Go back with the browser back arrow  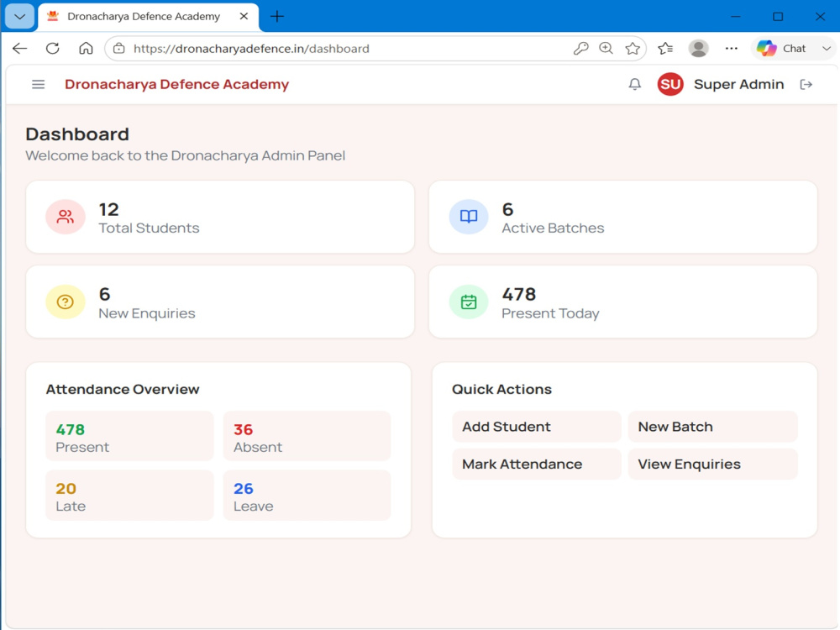(20, 48)
